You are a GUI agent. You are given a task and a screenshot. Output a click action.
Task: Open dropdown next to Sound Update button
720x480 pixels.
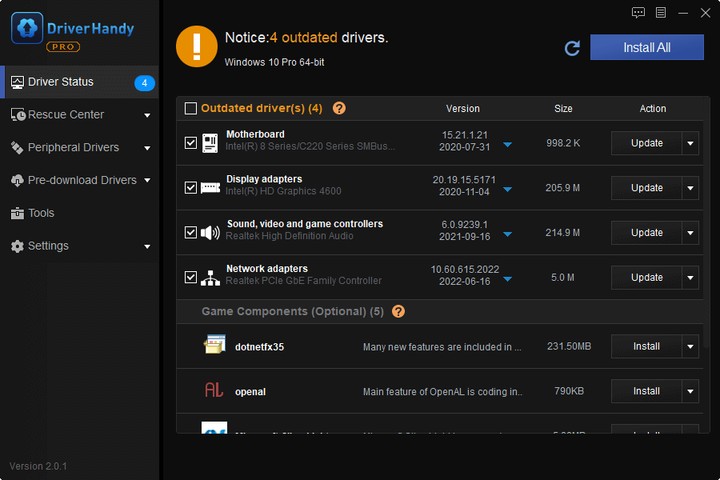point(690,233)
